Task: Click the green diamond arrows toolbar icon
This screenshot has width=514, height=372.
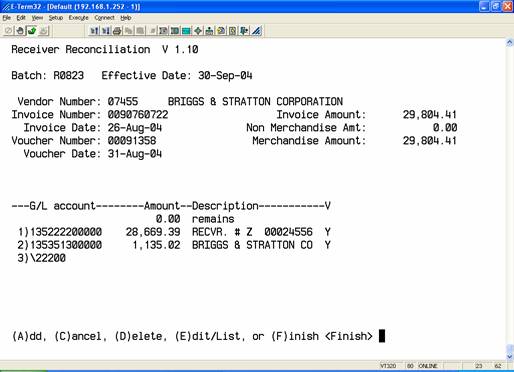Action: pyautogui.click(x=198, y=31)
